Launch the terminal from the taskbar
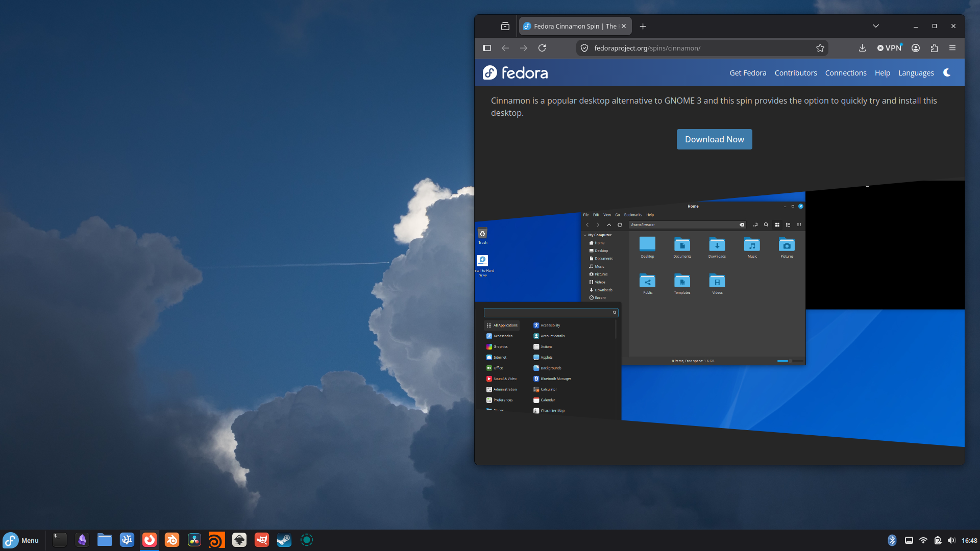 (x=60, y=540)
